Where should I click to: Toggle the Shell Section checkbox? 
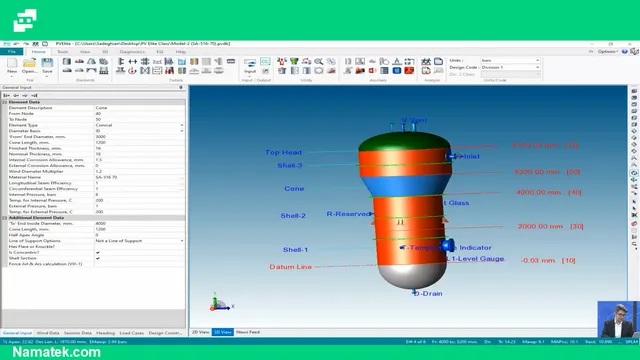[x=98, y=258]
